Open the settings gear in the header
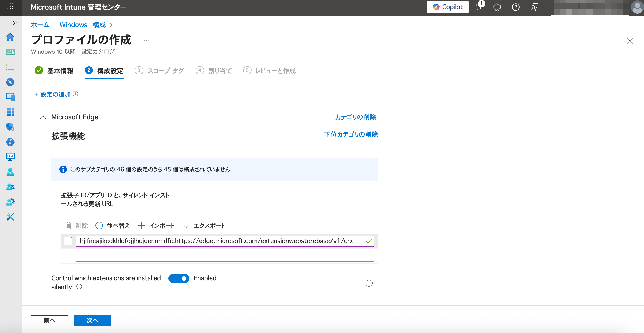This screenshot has width=644, height=333. pos(497,7)
